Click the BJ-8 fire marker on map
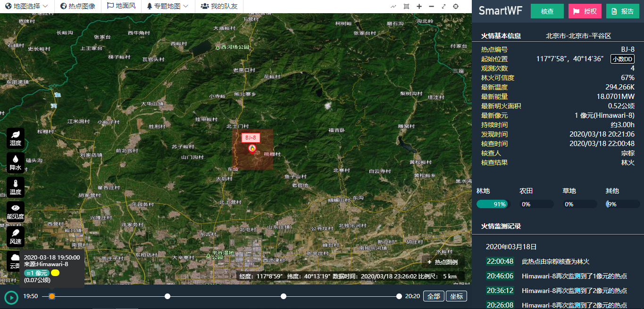644x309 pixels. click(252, 149)
